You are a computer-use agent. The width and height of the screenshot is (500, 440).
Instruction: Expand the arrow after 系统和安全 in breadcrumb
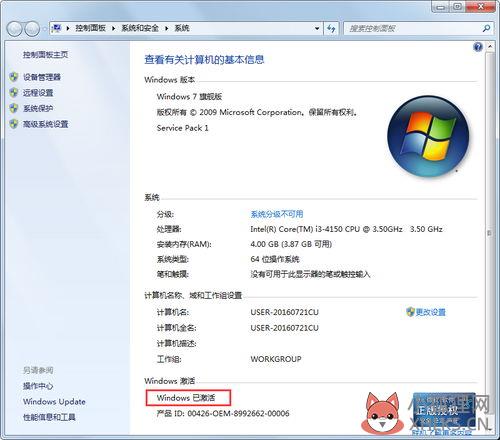point(166,28)
